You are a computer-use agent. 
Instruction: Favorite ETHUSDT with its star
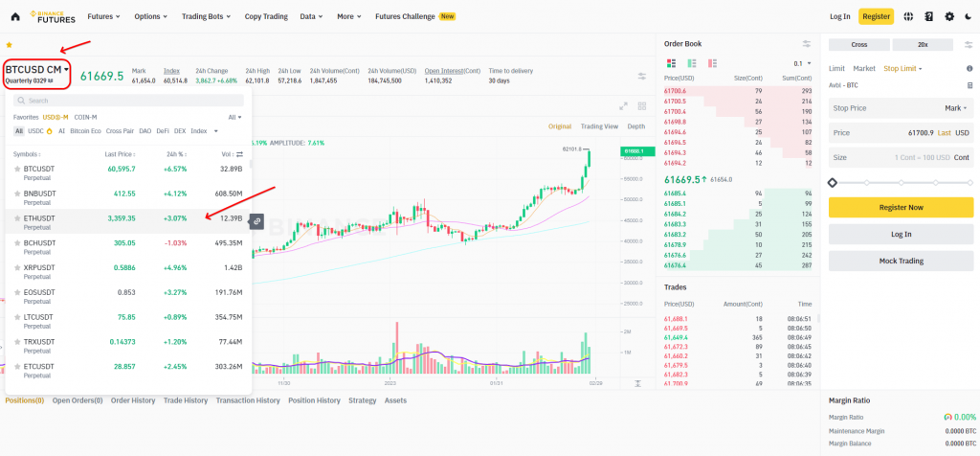pyautogui.click(x=17, y=218)
